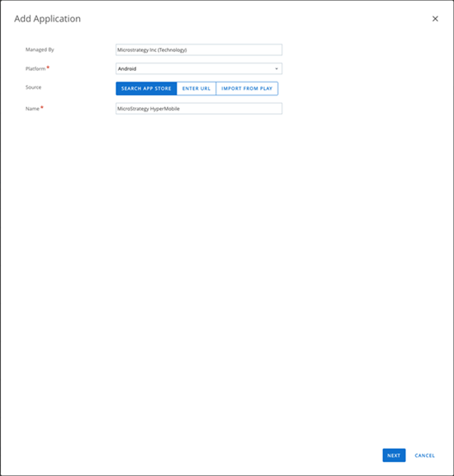Click the Managed By label
Image resolution: width=454 pixels, height=476 pixels.
click(40, 49)
